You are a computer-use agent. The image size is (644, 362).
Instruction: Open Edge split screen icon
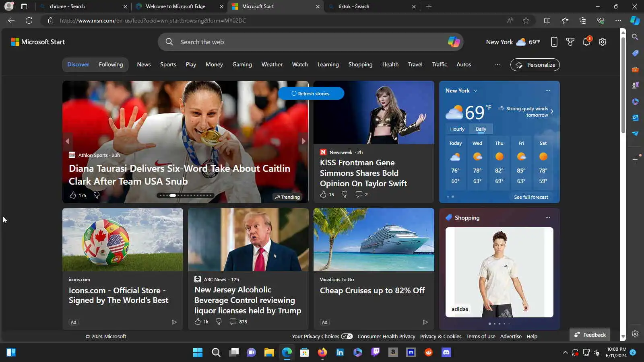coord(547,21)
